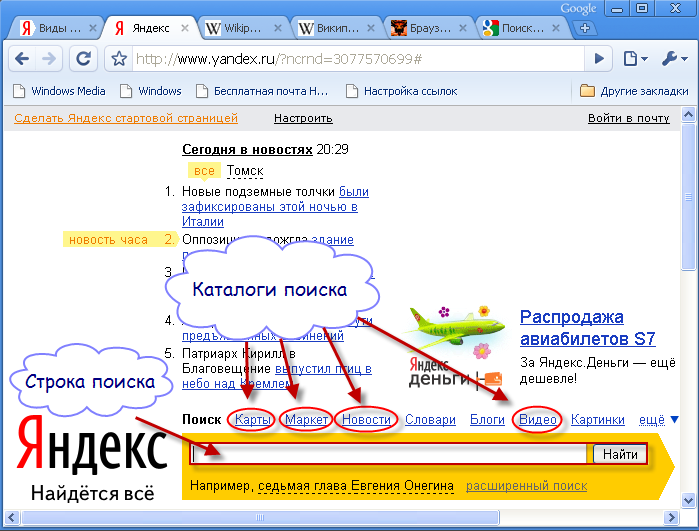Viewport: 699px width, 531px height.
Task: Click the Яндекс Деньги logo
Action: pyautogui.click(x=455, y=374)
